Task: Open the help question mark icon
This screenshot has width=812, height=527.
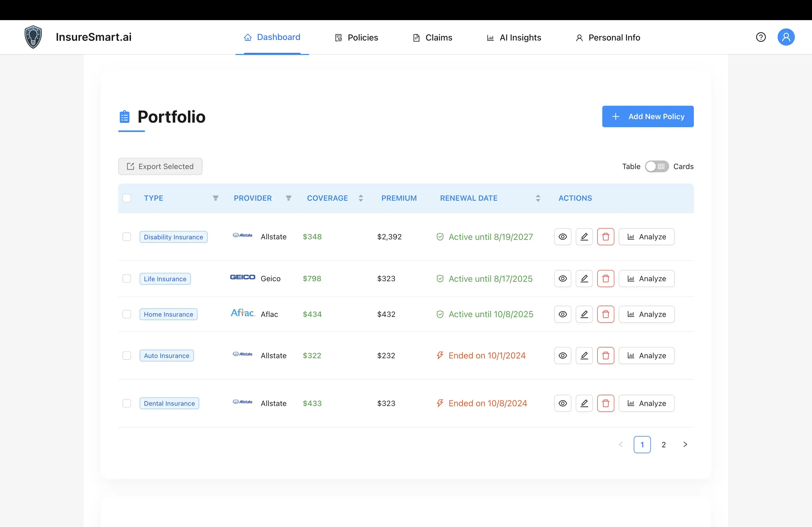Action: (761, 37)
